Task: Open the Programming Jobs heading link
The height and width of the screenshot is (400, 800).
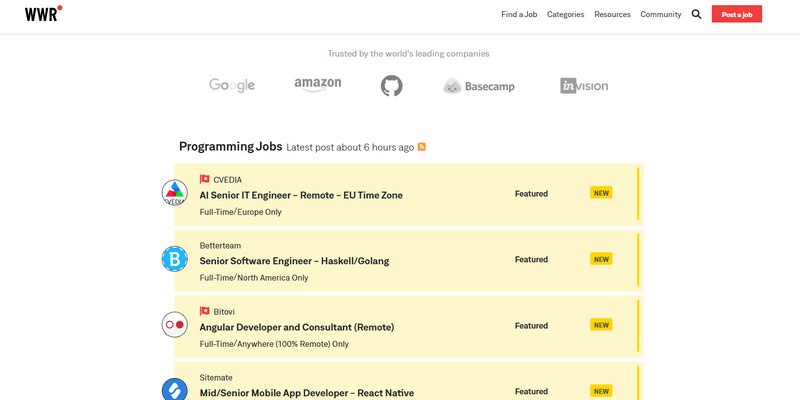Action: (230, 146)
